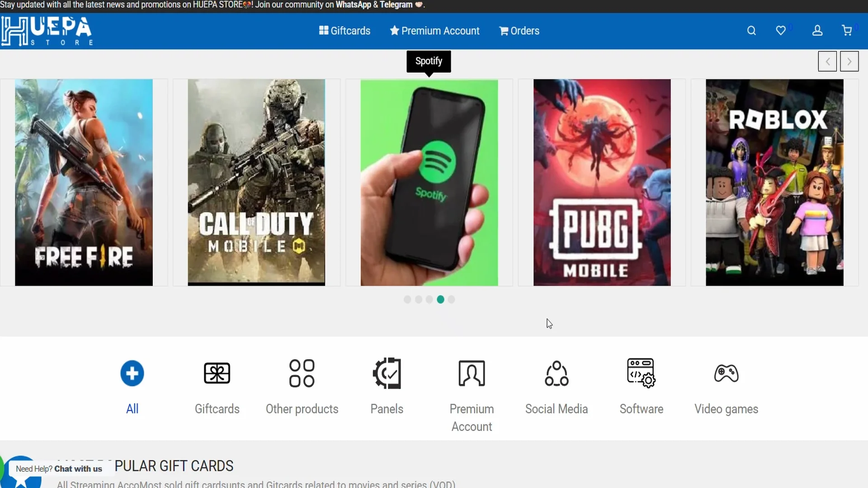868x488 pixels.
Task: Select the fourth carousel dot indicator
Action: click(x=441, y=299)
